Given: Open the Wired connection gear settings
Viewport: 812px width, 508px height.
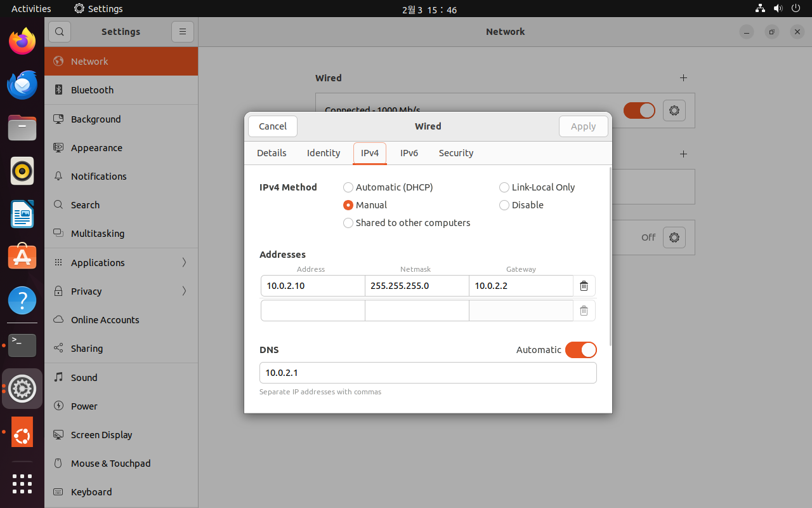Looking at the screenshot, I should click(x=674, y=110).
